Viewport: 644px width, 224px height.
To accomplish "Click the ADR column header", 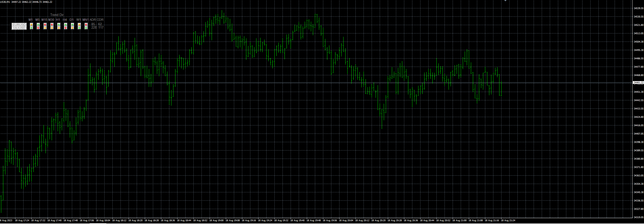I will point(93,20).
